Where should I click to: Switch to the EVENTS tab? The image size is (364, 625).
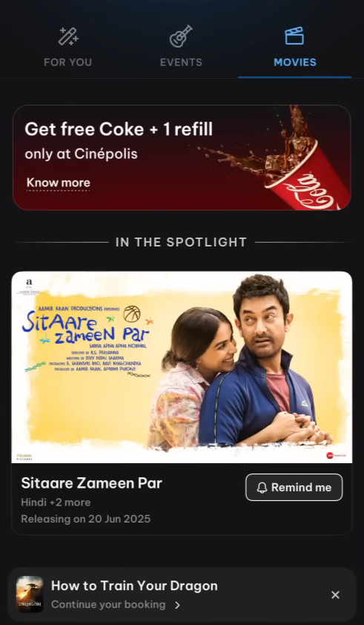pyautogui.click(x=181, y=62)
